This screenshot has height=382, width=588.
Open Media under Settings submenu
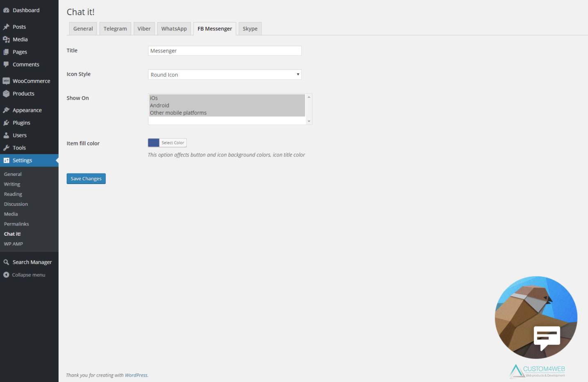[x=11, y=214]
